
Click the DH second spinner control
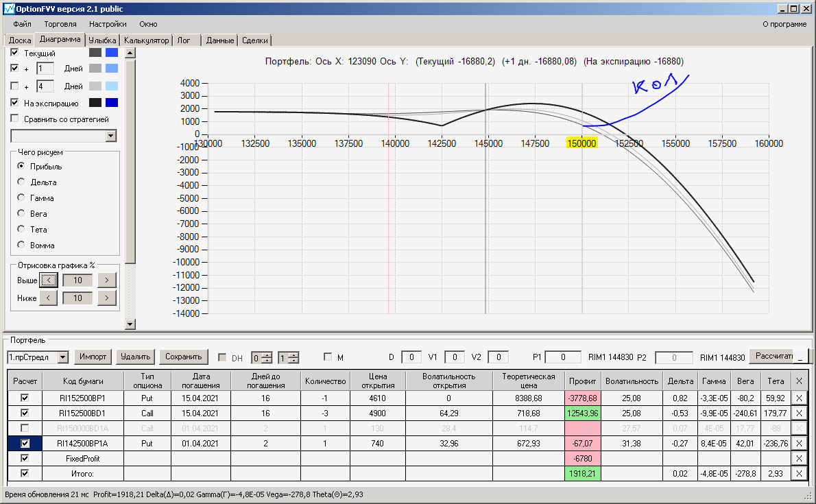288,358
